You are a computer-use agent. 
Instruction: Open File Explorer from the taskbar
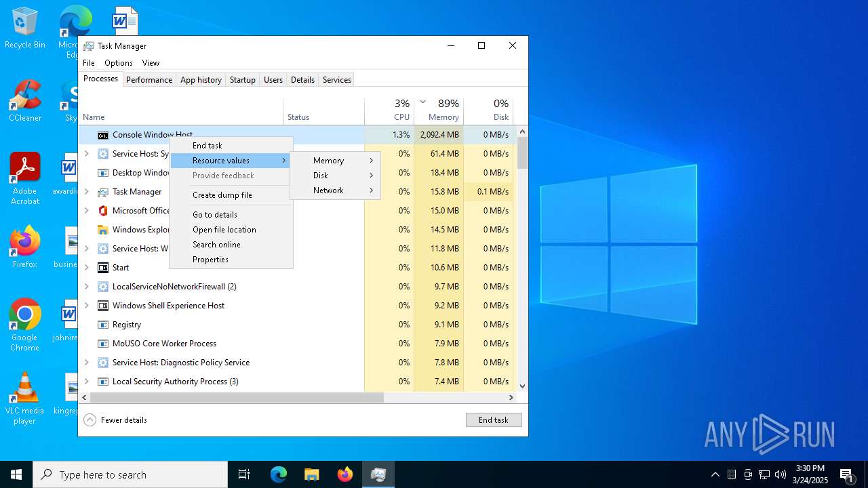[x=311, y=474]
